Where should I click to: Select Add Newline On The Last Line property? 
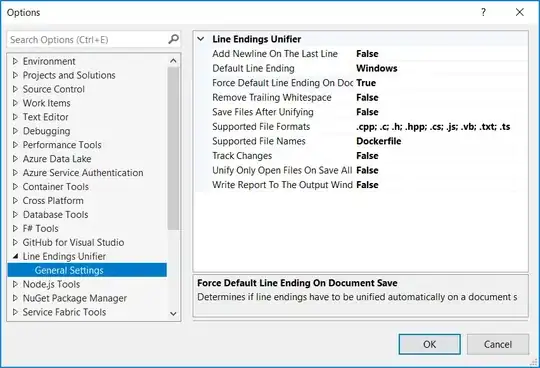pyautogui.click(x=275, y=54)
